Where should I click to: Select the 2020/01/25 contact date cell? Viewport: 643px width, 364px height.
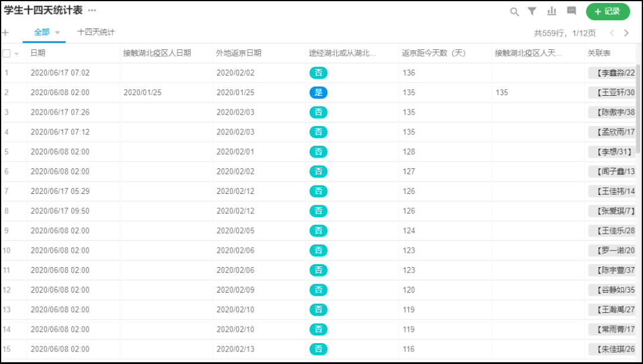[142, 93]
